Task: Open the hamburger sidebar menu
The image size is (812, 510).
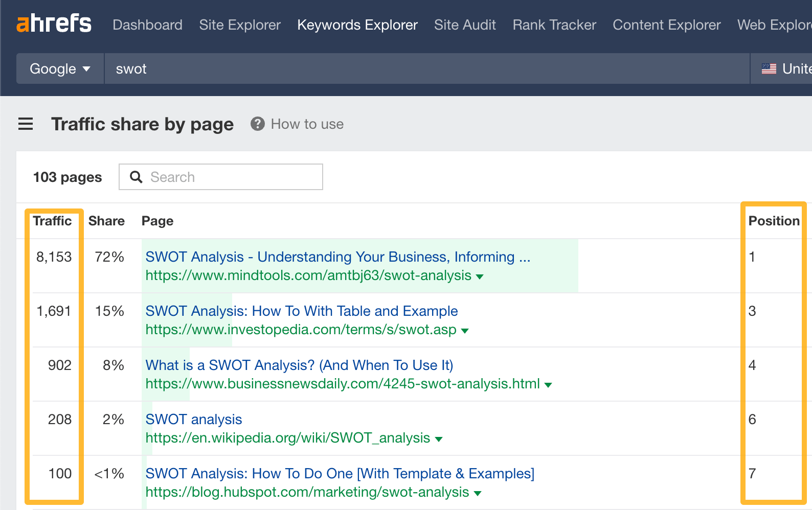Action: (x=26, y=124)
